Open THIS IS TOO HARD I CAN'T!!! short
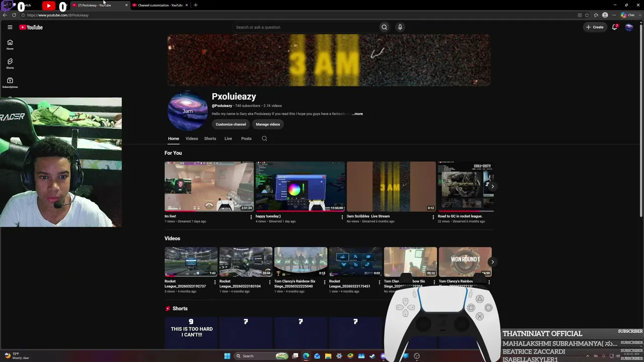644x362 pixels. pyautogui.click(x=191, y=333)
